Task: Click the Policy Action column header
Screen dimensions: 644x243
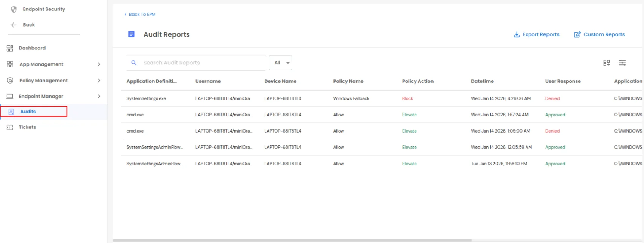Action: (417, 81)
